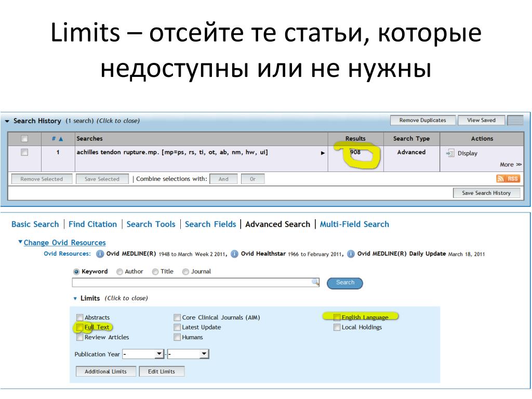
Task: Click the Results column header
Action: pyautogui.click(x=355, y=138)
